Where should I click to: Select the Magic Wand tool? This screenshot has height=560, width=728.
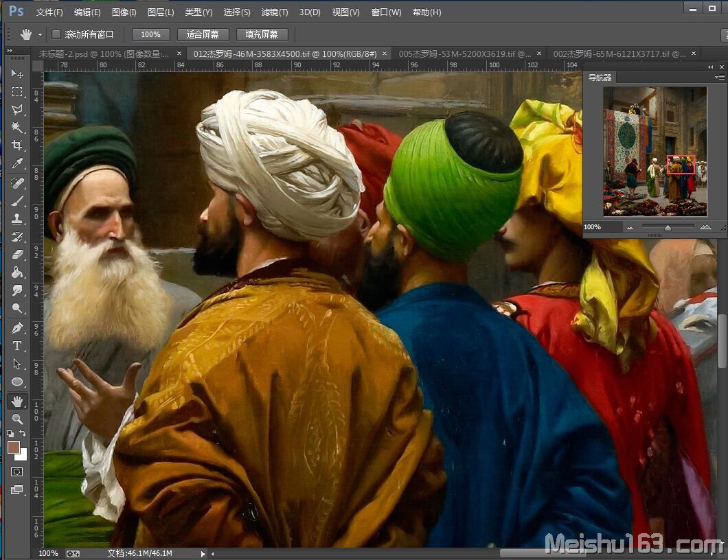(x=17, y=128)
